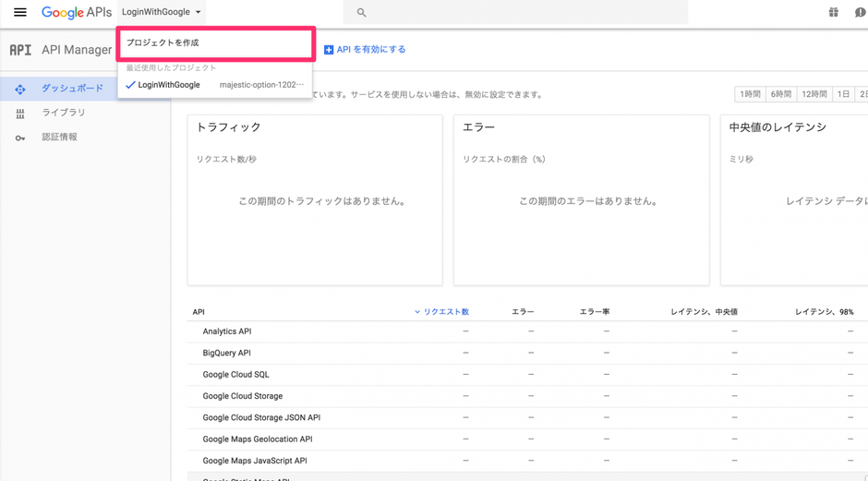The height and width of the screenshot is (481, 868).
Task: Select the 1時間 time range
Action: (x=750, y=94)
